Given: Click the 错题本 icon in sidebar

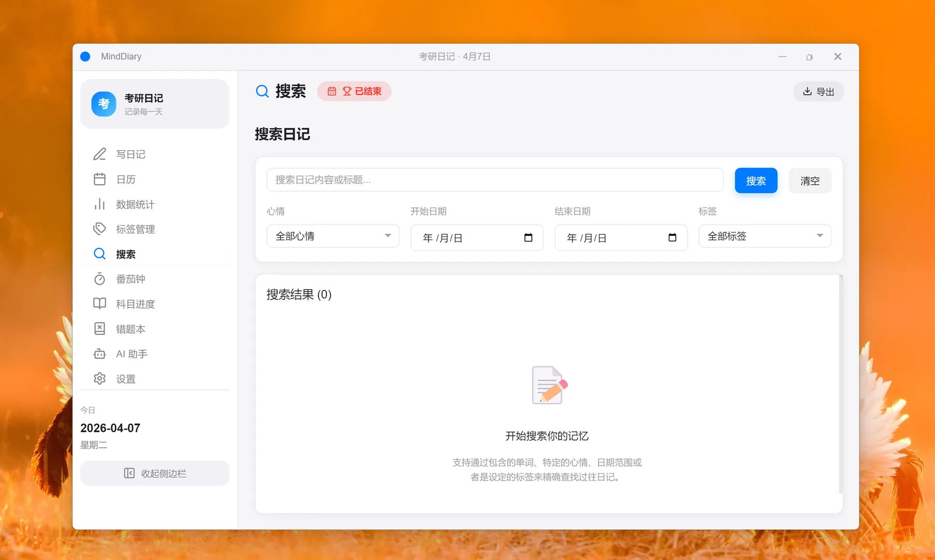Looking at the screenshot, I should [x=100, y=329].
